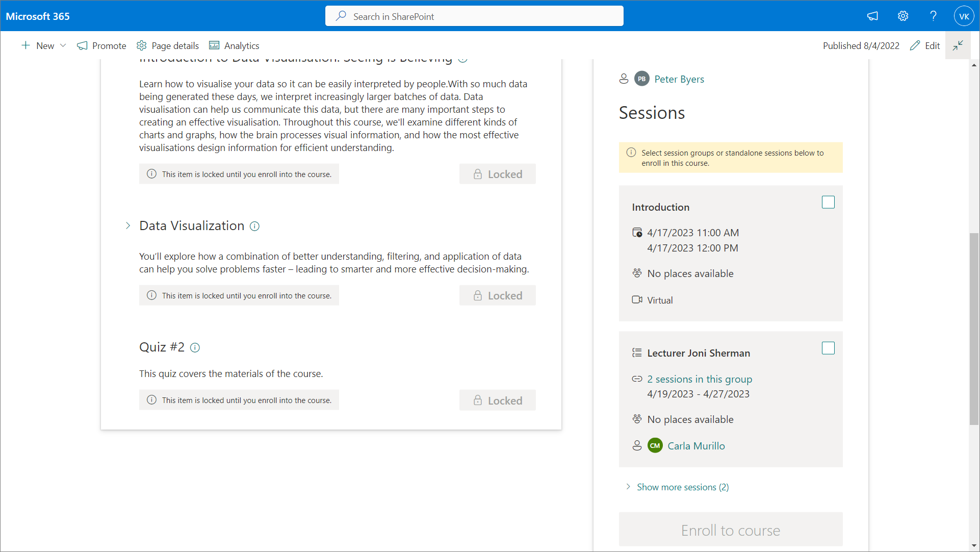This screenshot has height=552, width=980.
Task: Click the megaphone feedback icon in header
Action: (872, 16)
